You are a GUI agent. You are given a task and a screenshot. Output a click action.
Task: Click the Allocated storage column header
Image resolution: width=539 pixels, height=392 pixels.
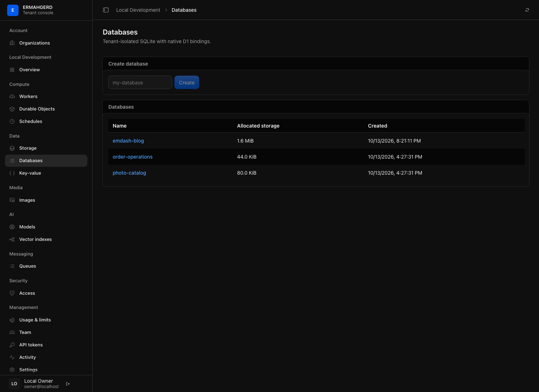258,126
